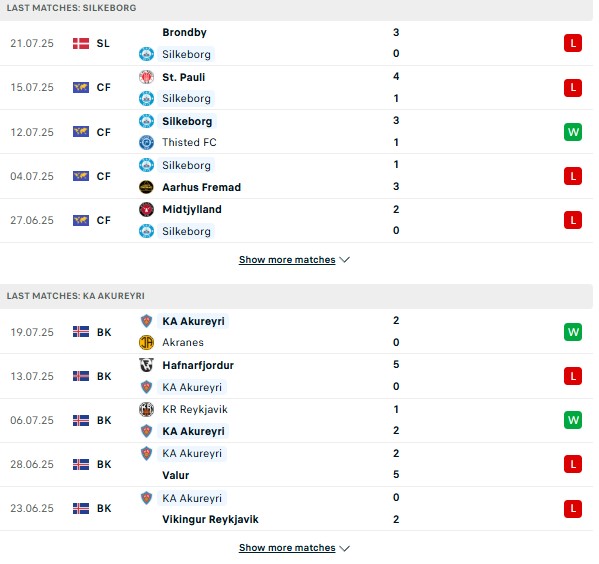Select the Last Matches: Silkeborg header
The image size is (599, 564).
click(x=296, y=8)
